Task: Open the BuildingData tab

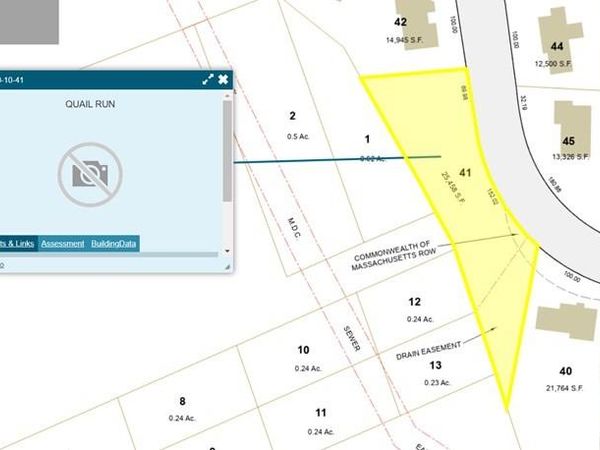Action: [x=113, y=243]
